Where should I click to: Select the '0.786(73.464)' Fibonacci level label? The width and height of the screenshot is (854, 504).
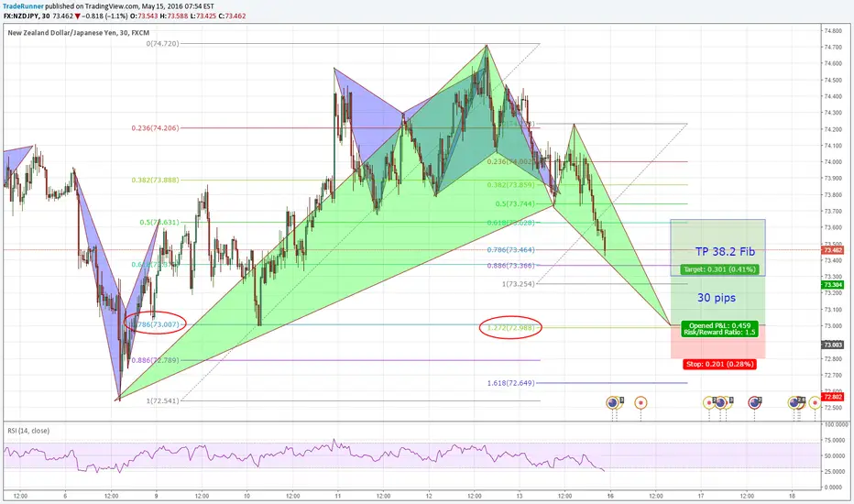511,250
